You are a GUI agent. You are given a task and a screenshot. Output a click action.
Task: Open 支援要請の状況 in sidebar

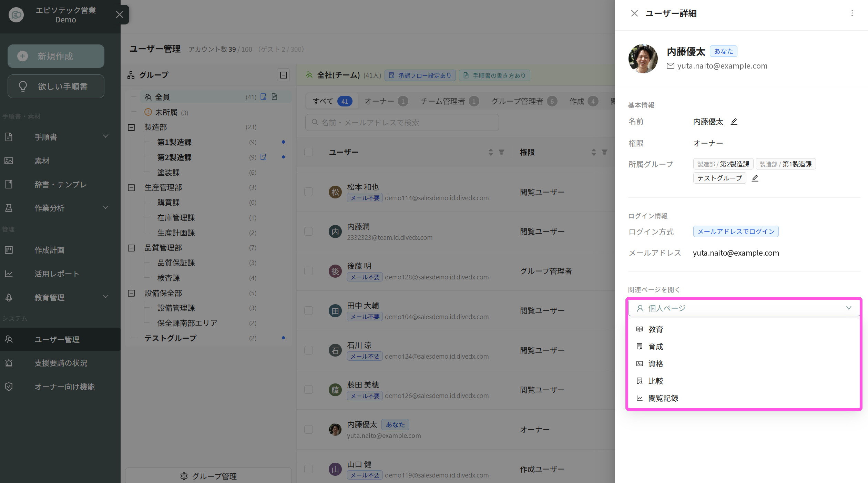(60, 363)
